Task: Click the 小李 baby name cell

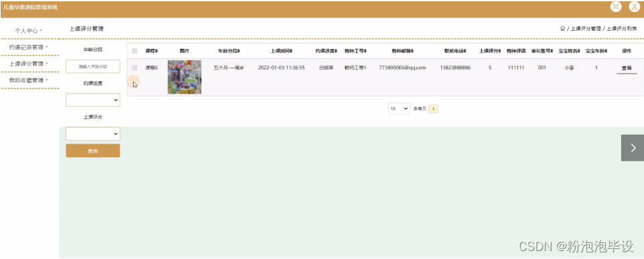Action: point(569,68)
